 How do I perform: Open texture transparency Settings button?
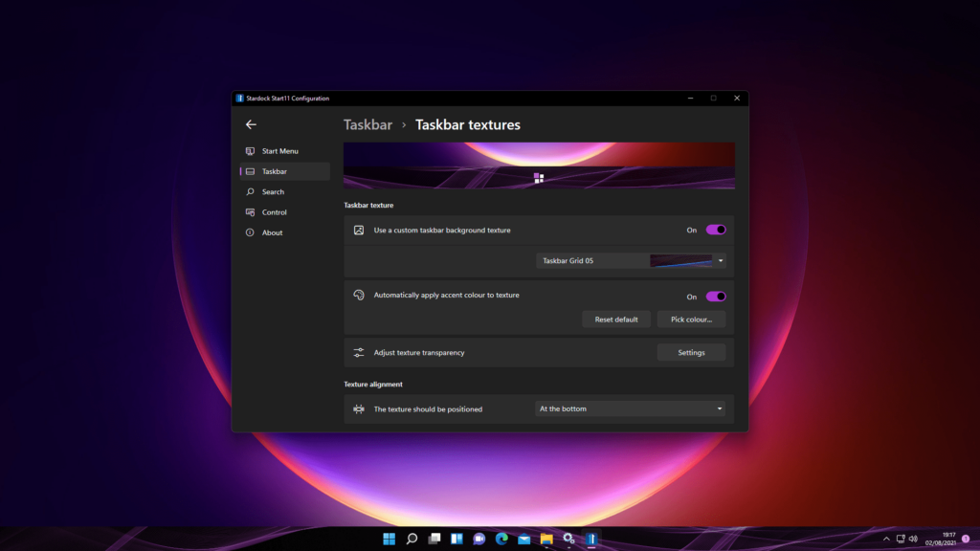click(691, 353)
